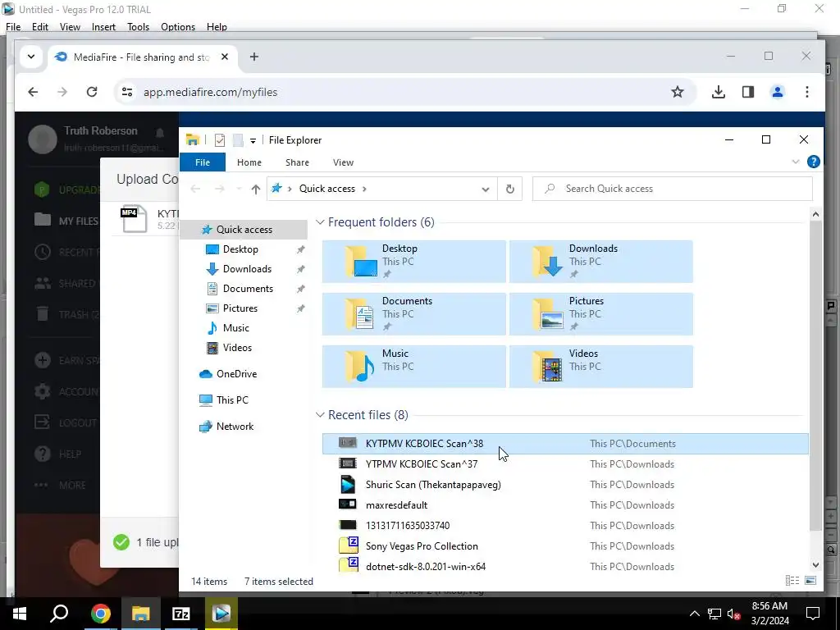Screen dimensions: 840x630
Task: Select Music in the navigation pane
Action: pos(235,328)
